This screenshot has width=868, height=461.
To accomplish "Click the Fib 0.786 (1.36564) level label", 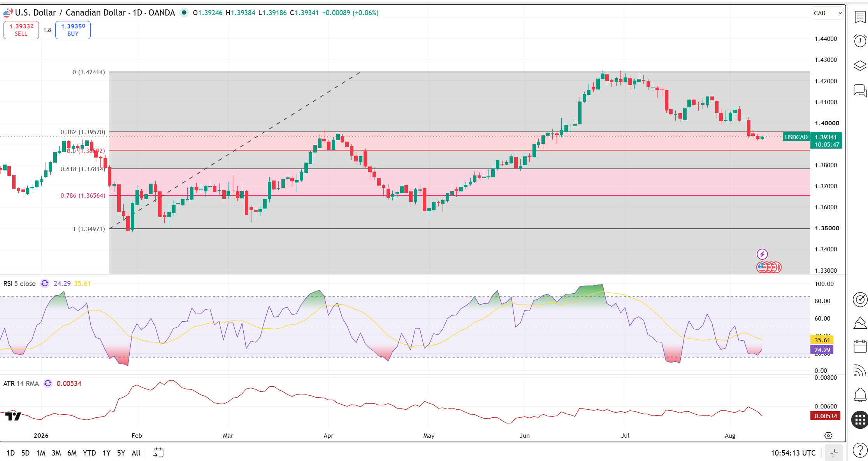I will [x=83, y=196].
